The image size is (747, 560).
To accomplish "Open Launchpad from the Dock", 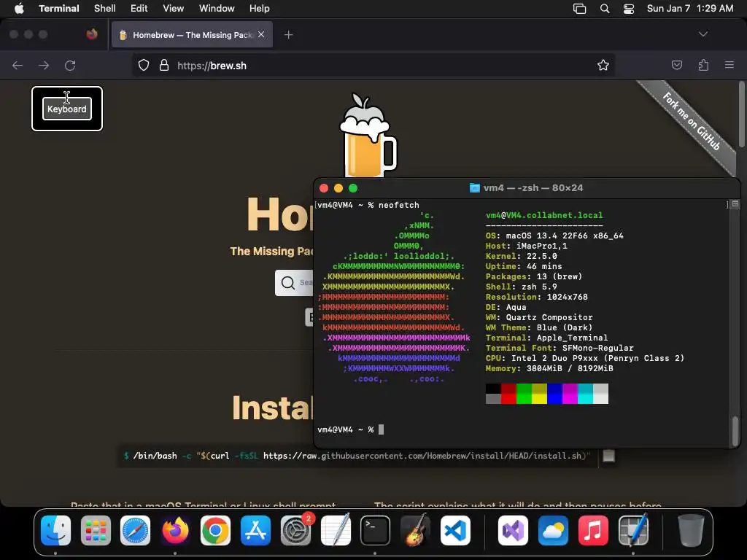I will pyautogui.click(x=96, y=530).
